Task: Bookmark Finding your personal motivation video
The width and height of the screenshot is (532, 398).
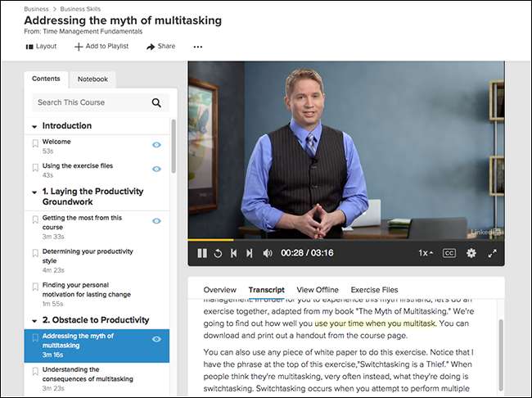Action: tap(35, 287)
